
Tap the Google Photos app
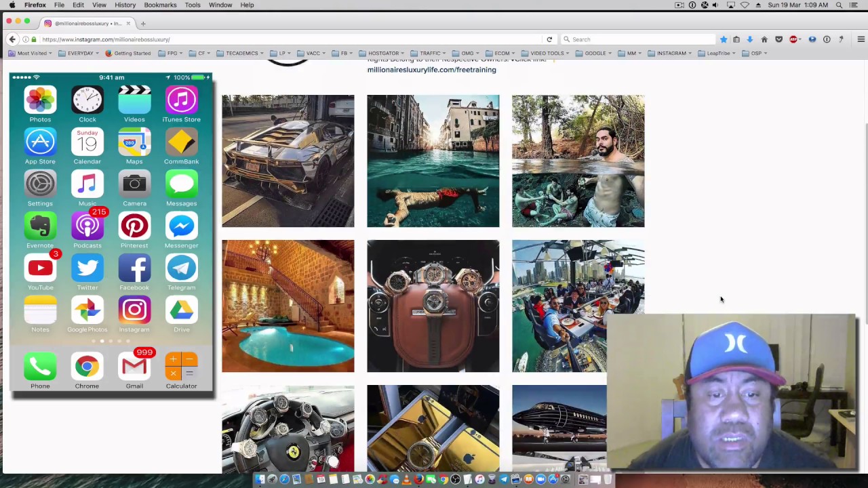coord(87,310)
